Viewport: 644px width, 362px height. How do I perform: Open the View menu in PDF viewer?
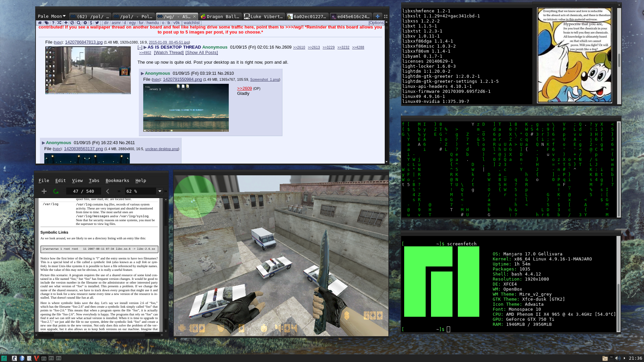77,180
